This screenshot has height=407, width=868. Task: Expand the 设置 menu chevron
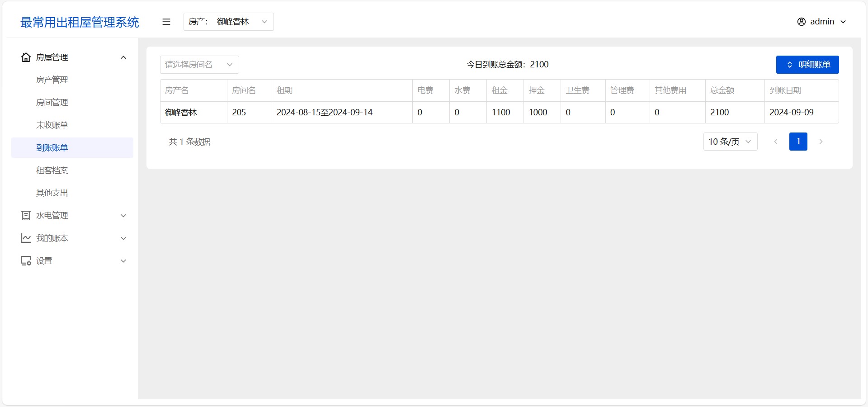(123, 261)
